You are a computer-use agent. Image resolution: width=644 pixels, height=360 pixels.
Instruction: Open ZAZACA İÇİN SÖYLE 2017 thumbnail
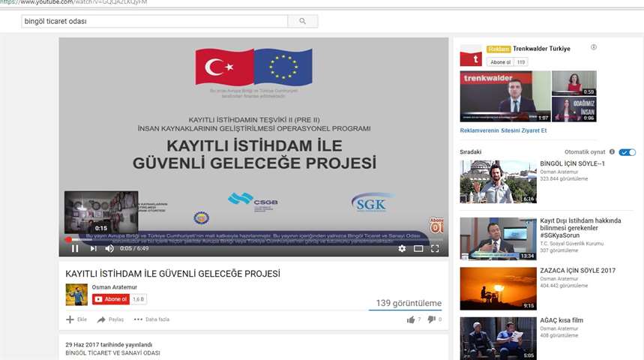499,289
